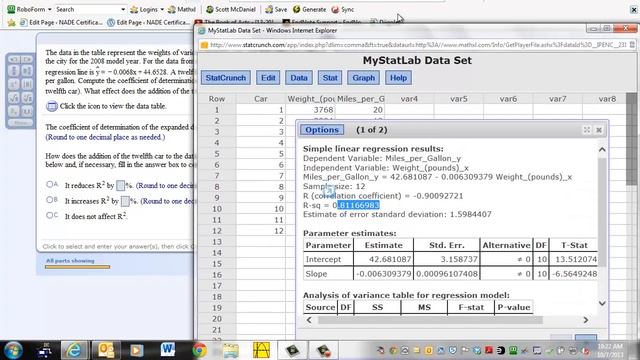Click cell with weight value 3768
The height and width of the screenshot is (360, 640).
(310, 110)
